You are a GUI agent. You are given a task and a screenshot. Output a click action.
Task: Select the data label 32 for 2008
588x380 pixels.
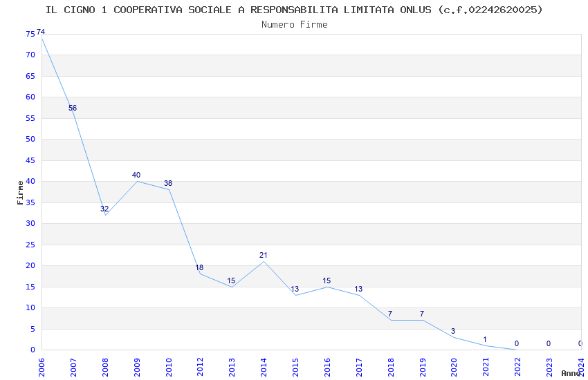point(104,209)
